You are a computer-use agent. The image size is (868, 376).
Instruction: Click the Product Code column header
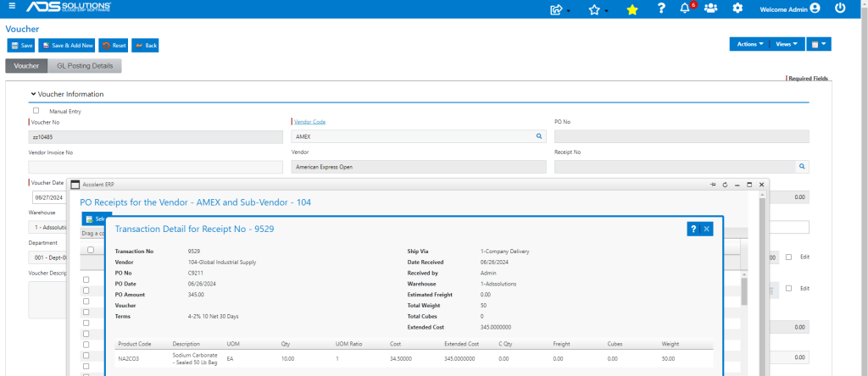[135, 344]
